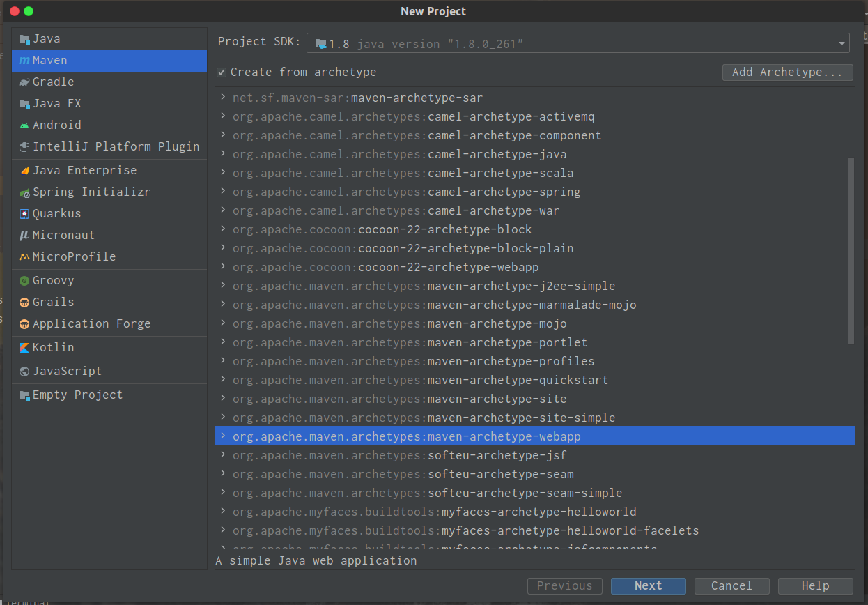
Task: Click the Java folder icon in sidebar
Action: [24, 39]
